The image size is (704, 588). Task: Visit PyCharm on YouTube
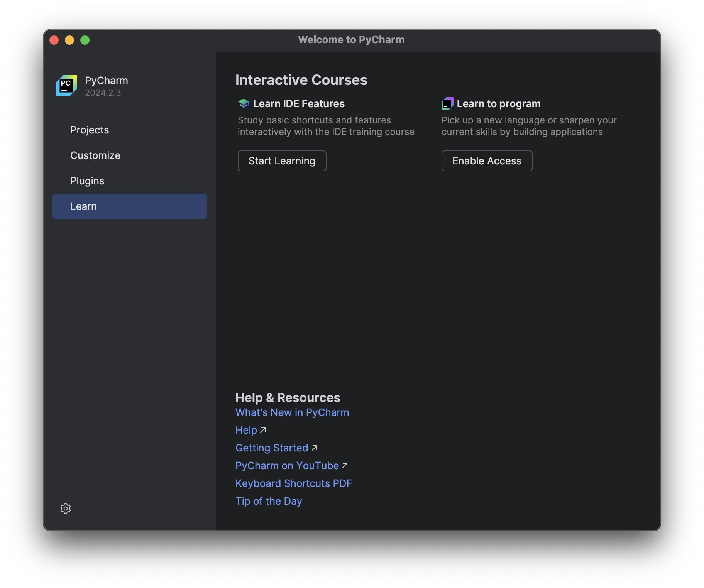pos(288,465)
